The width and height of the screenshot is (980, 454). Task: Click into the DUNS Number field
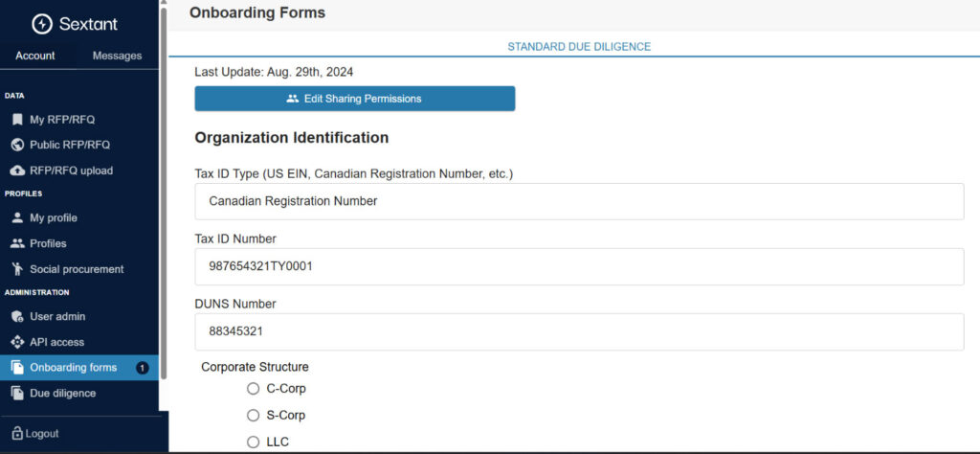tap(578, 331)
